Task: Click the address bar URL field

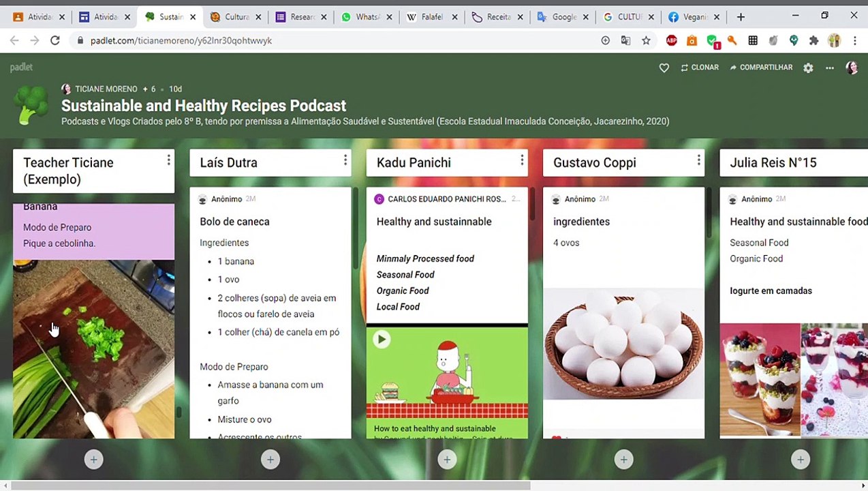Action: [334, 41]
